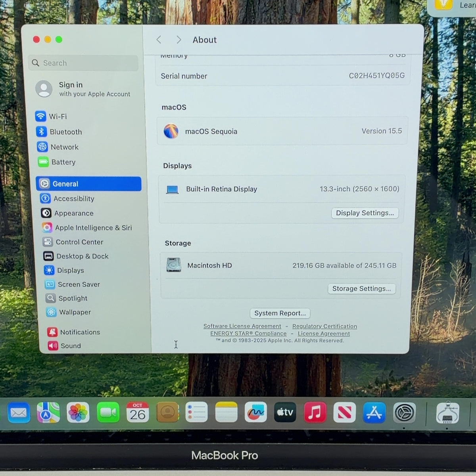Open Music app in the Dock

point(315,413)
